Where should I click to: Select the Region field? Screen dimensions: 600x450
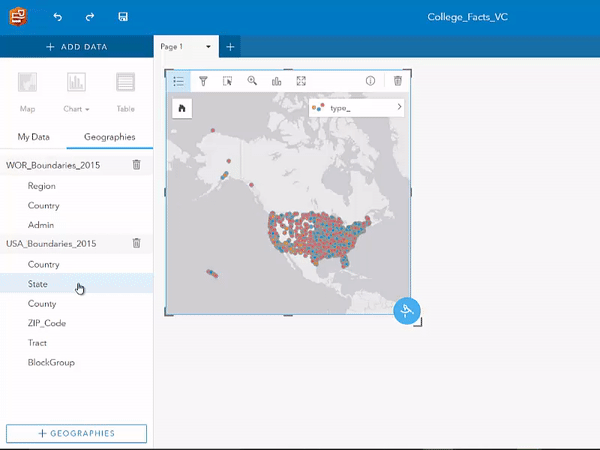42,186
